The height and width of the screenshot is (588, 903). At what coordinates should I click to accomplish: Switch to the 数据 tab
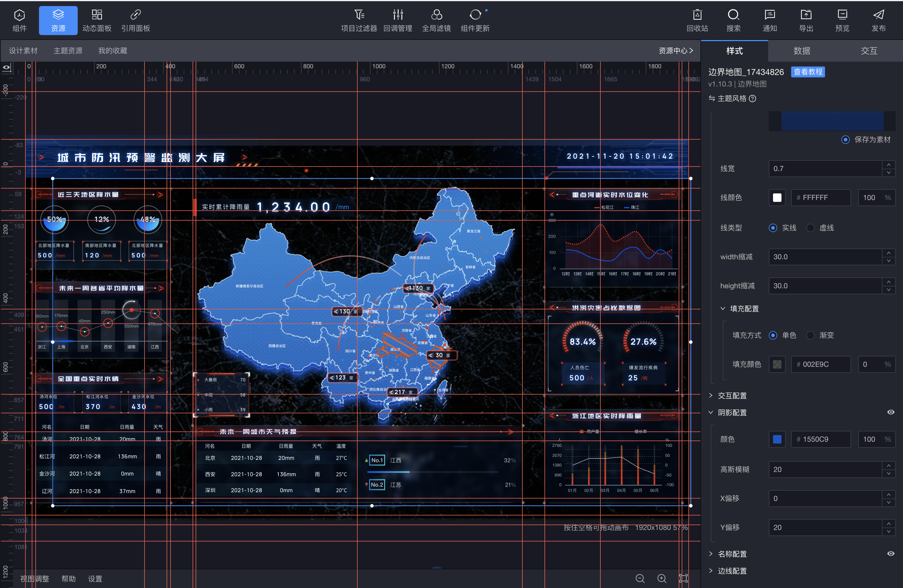[x=801, y=51]
